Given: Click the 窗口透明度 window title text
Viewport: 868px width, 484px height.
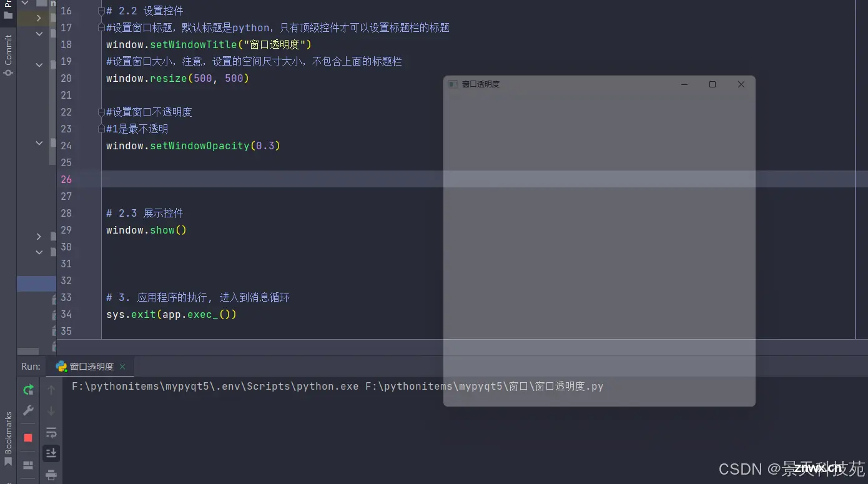Looking at the screenshot, I should coord(481,84).
